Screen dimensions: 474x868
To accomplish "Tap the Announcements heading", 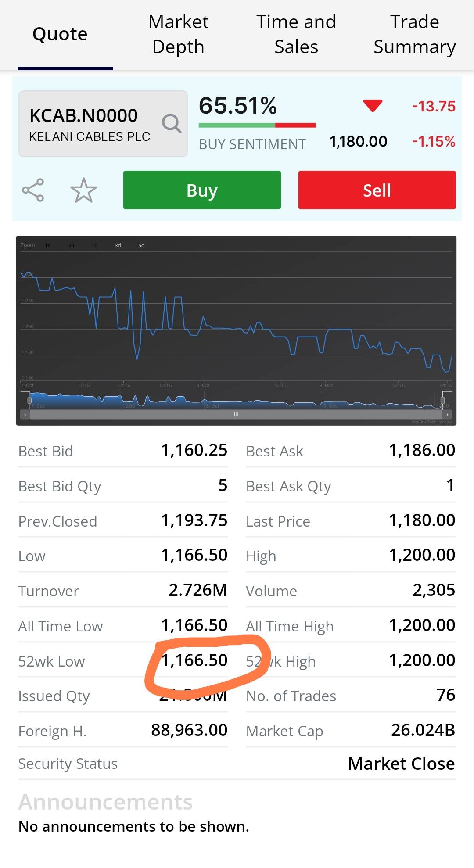I will click(x=105, y=802).
